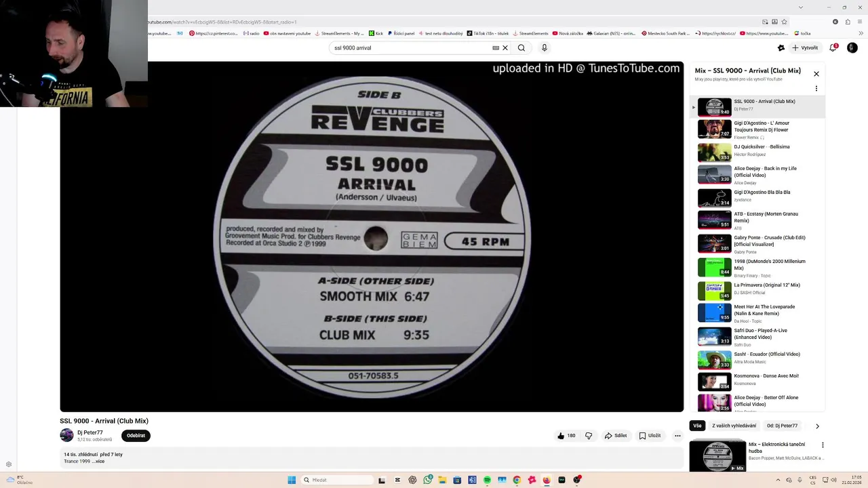Viewport: 868px width, 488px height.
Task: Open Firefox from the taskbar
Action: click(547, 480)
